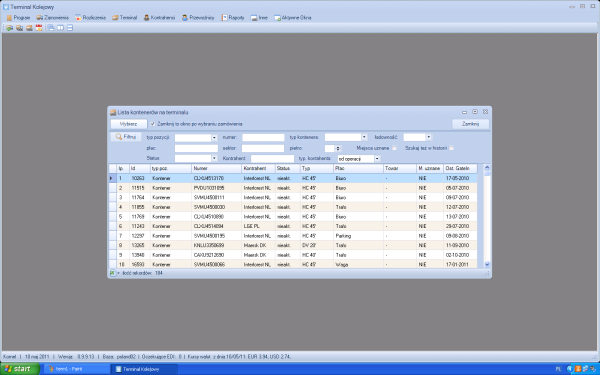This screenshot has height=375, width=600.
Task: Expand the Status filter dropdown
Action: pyautogui.click(x=214, y=158)
